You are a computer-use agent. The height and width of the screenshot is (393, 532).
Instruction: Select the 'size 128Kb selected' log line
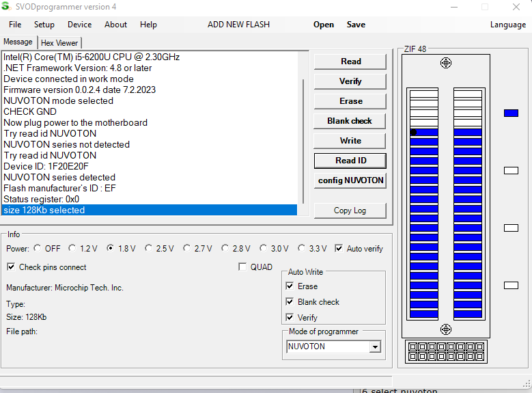point(149,211)
